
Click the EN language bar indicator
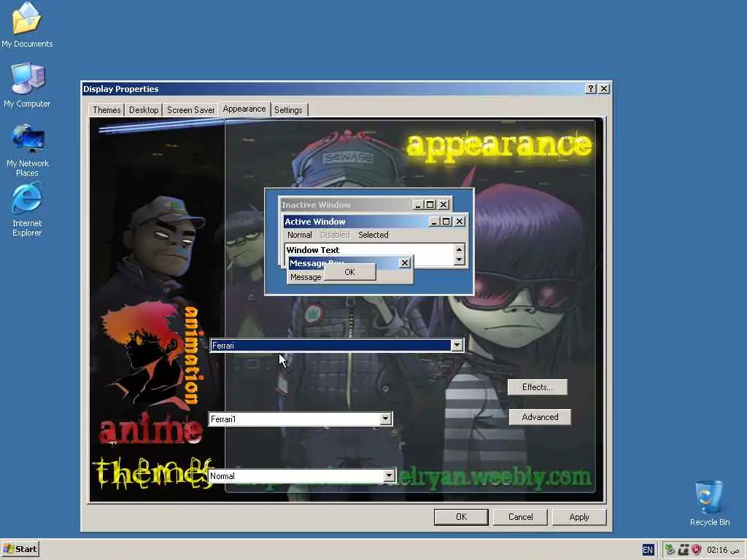pyautogui.click(x=648, y=550)
